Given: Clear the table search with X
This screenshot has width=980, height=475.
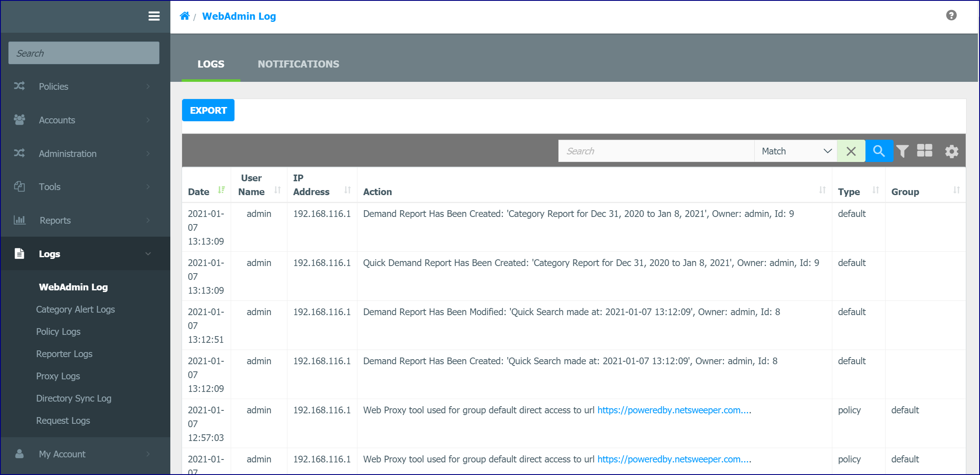Looking at the screenshot, I should [x=851, y=151].
